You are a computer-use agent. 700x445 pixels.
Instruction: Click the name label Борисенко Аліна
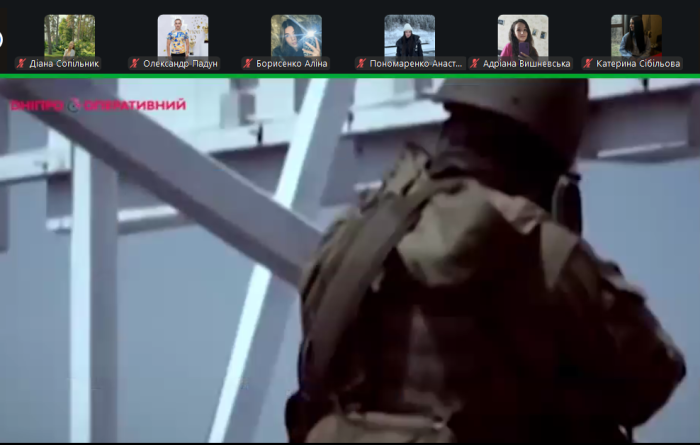pos(292,63)
